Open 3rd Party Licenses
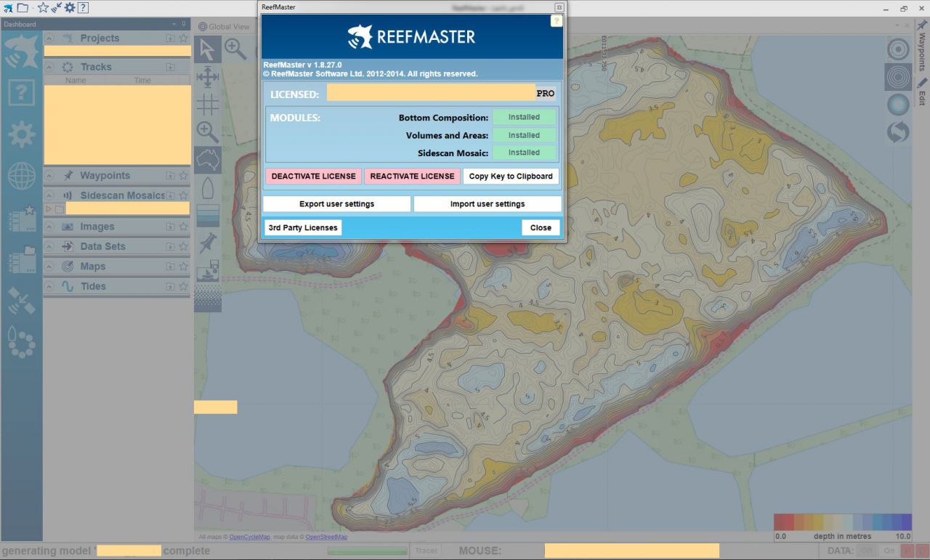Image resolution: width=930 pixels, height=560 pixels. pyautogui.click(x=303, y=227)
